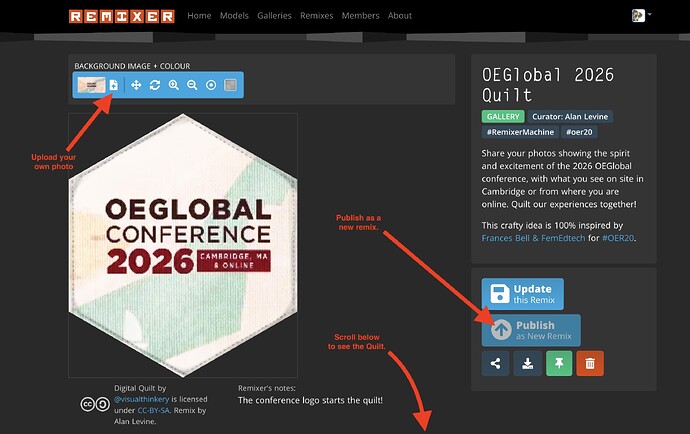Select the #oer20 tag
This screenshot has height=434, width=690.
click(x=579, y=132)
